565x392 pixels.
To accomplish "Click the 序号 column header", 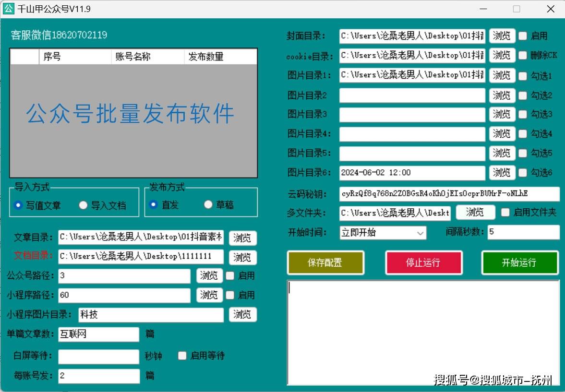I will [x=75, y=57].
